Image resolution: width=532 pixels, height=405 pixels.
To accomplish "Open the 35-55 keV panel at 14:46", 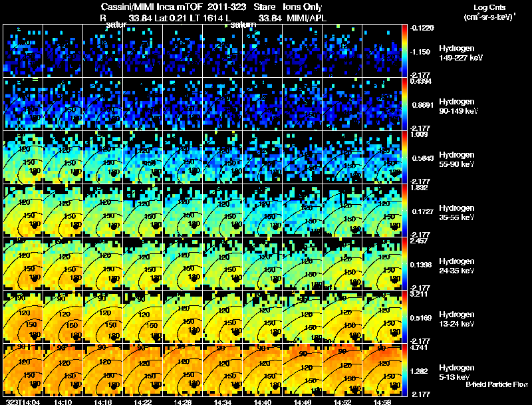I will [303, 210].
